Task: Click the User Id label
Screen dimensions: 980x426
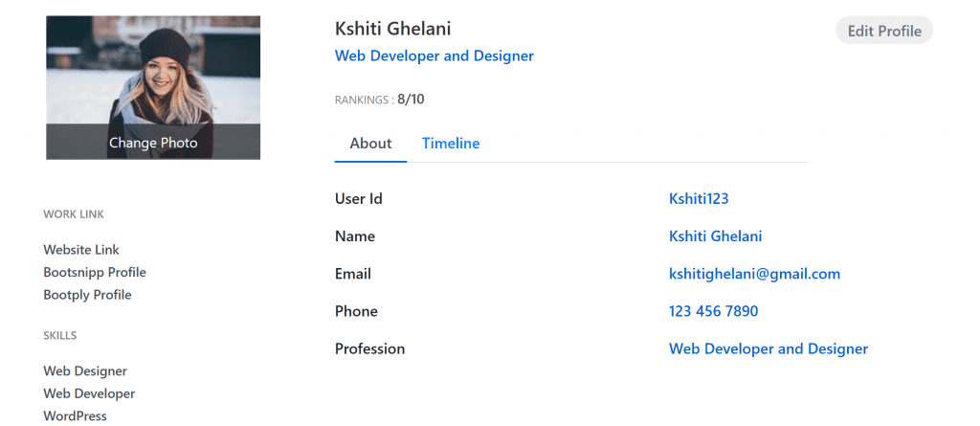Action: click(x=359, y=199)
